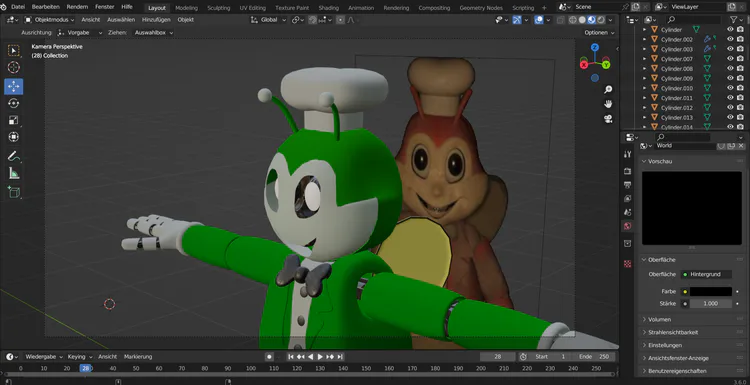This screenshot has width=750, height=385.
Task: Select the Measure tool
Action: click(x=13, y=173)
